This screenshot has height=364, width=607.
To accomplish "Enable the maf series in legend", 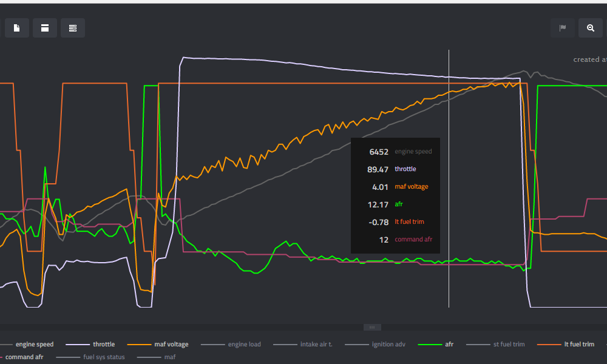I will (x=169, y=357).
